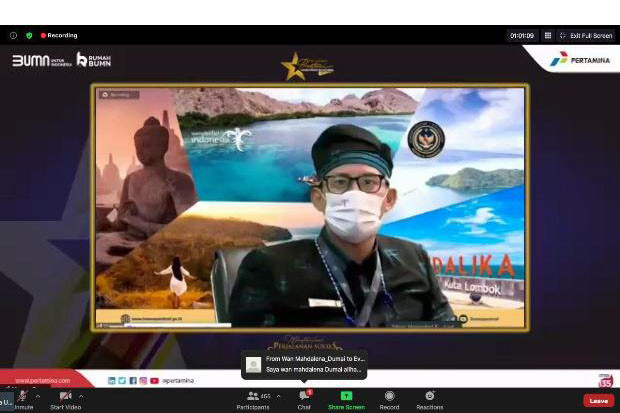Click the green Share Screen icon
The image size is (620, 413).
click(x=346, y=396)
